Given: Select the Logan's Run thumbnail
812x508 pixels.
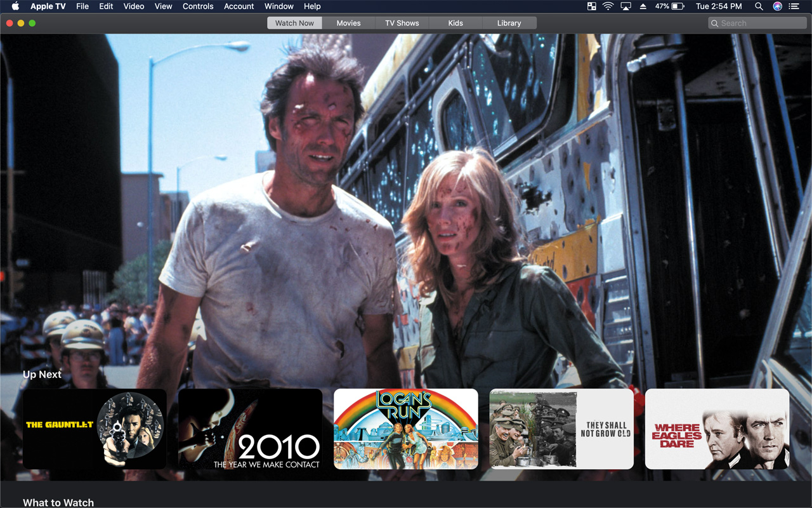Looking at the screenshot, I should [x=406, y=429].
